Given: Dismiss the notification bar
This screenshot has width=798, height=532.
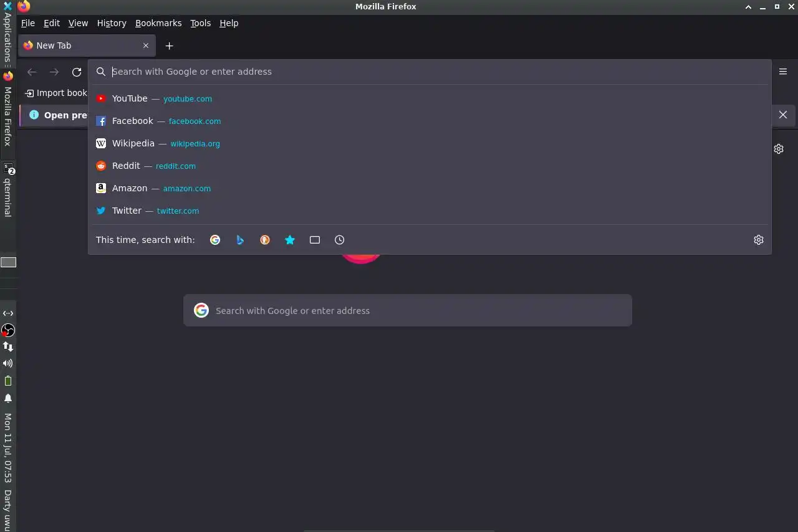Looking at the screenshot, I should click(783, 115).
